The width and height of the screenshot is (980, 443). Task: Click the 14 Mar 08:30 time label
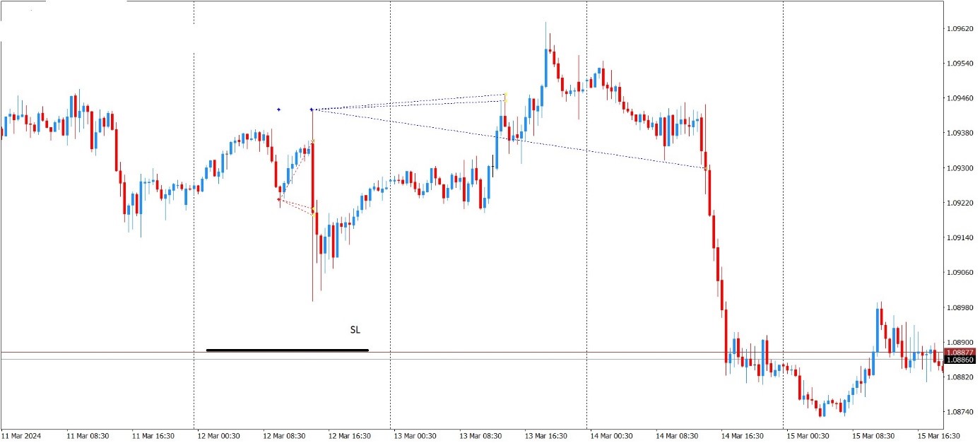pos(678,436)
